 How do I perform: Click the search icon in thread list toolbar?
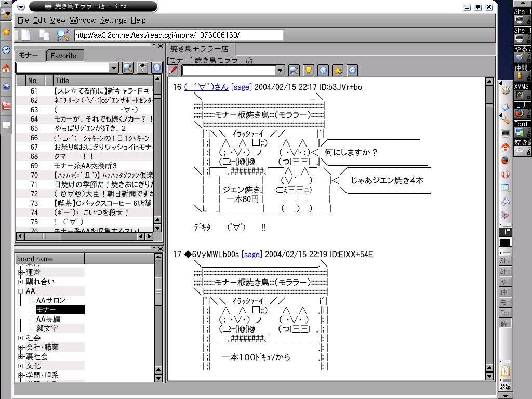pyautogui.click(x=128, y=68)
